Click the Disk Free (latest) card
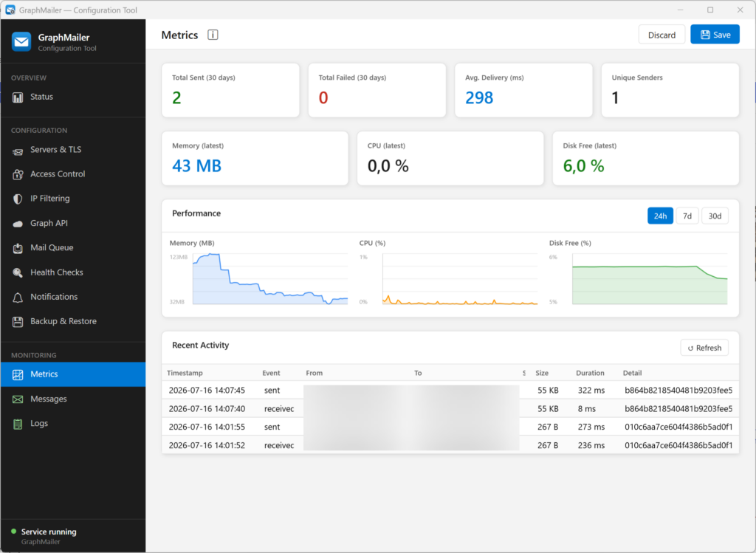 tap(645, 158)
